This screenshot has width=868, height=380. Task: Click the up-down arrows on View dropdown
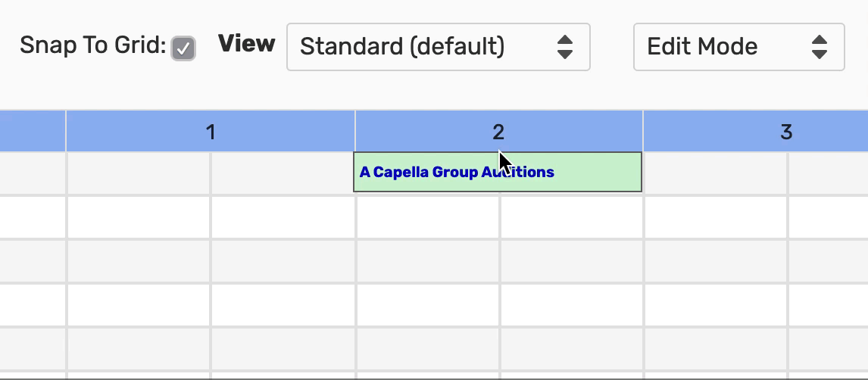coord(564,47)
